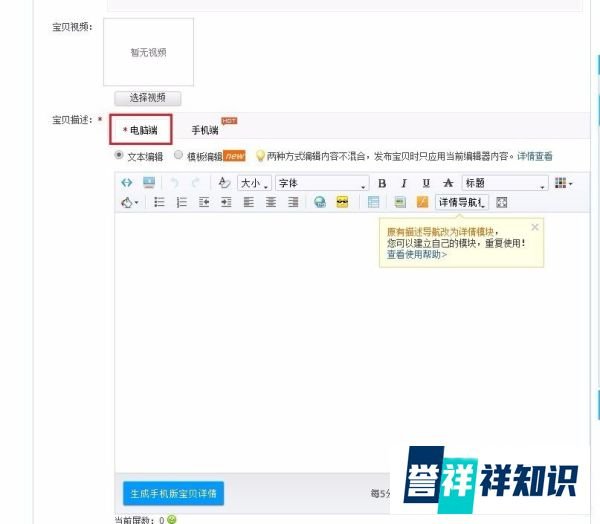Screen dimensions: 600x524
Task: Apply strikethrough formatting
Action: point(448,183)
